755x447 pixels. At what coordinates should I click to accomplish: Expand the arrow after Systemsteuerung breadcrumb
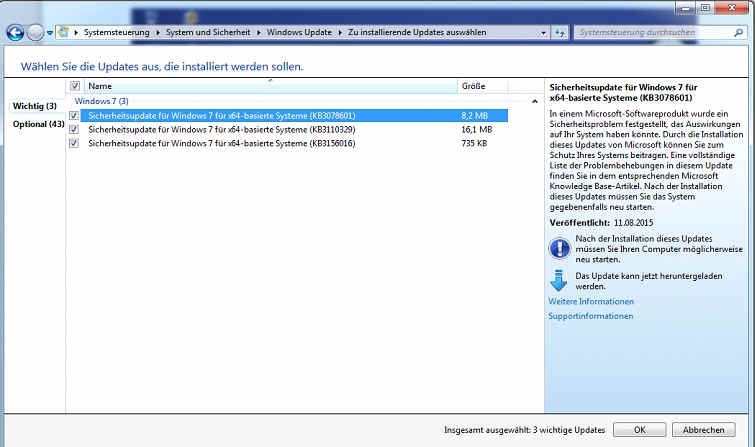(158, 33)
